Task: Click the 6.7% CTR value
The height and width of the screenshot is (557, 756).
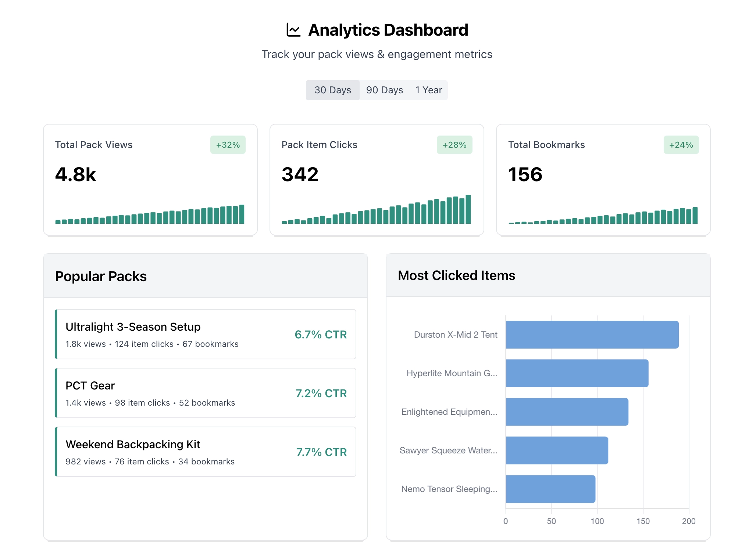Action: pyautogui.click(x=321, y=334)
